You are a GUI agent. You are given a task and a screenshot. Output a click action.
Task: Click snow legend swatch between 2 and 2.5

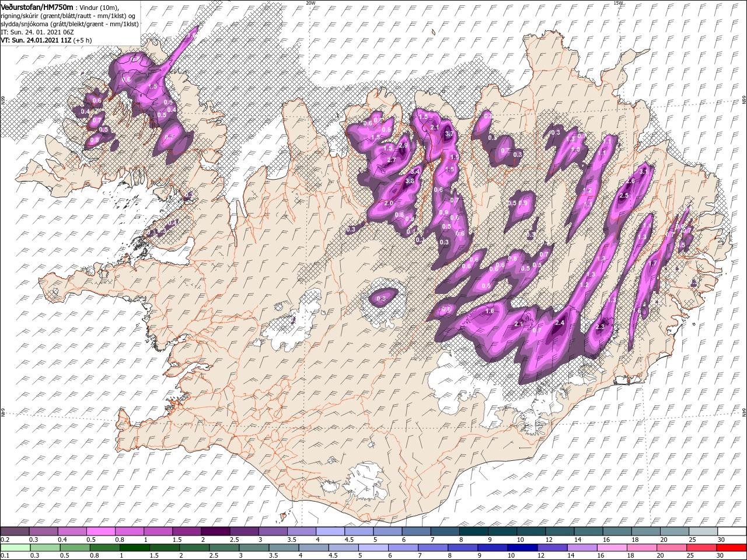[215, 531]
